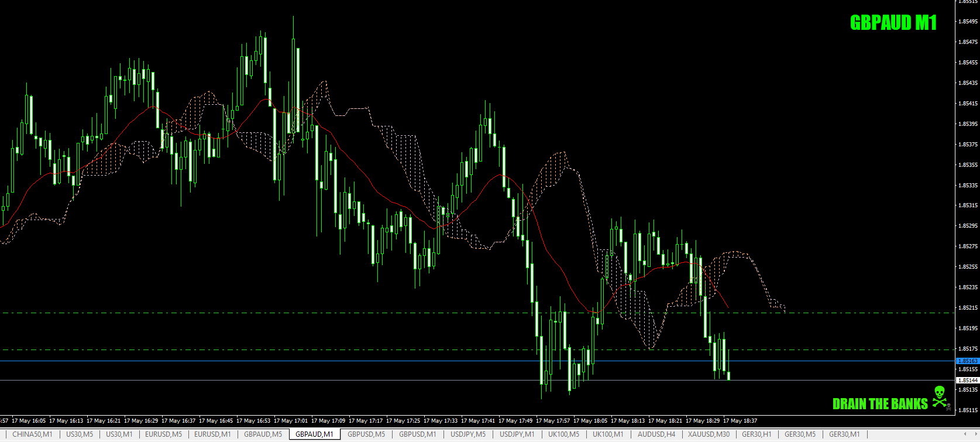Screen dimensions: 980x442
Task: Switch to the EURUSD,M5 tab
Action: point(164,434)
